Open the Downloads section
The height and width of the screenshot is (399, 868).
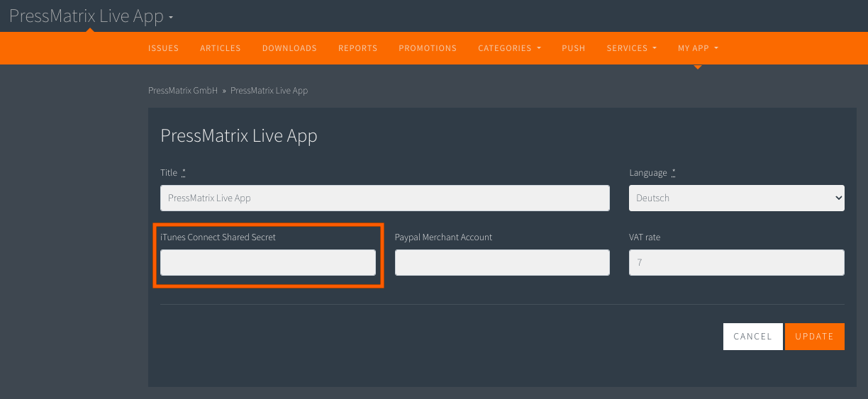pyautogui.click(x=289, y=48)
